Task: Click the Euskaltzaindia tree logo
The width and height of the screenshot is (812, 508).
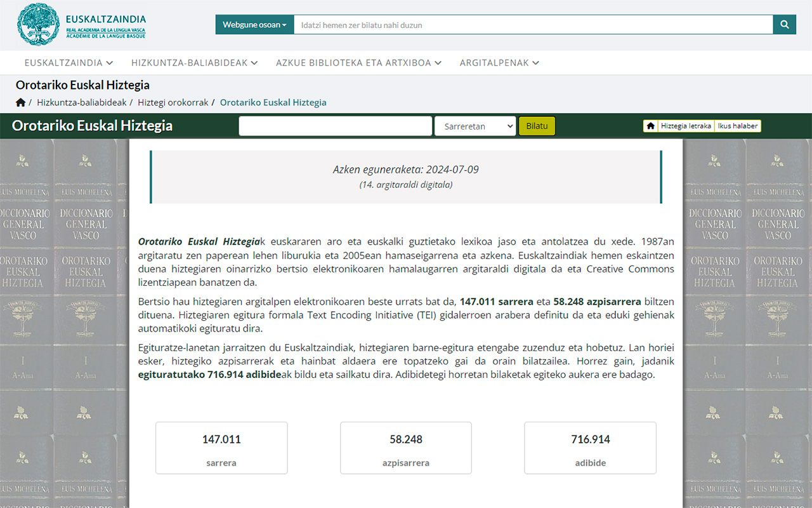Action: pyautogui.click(x=40, y=25)
